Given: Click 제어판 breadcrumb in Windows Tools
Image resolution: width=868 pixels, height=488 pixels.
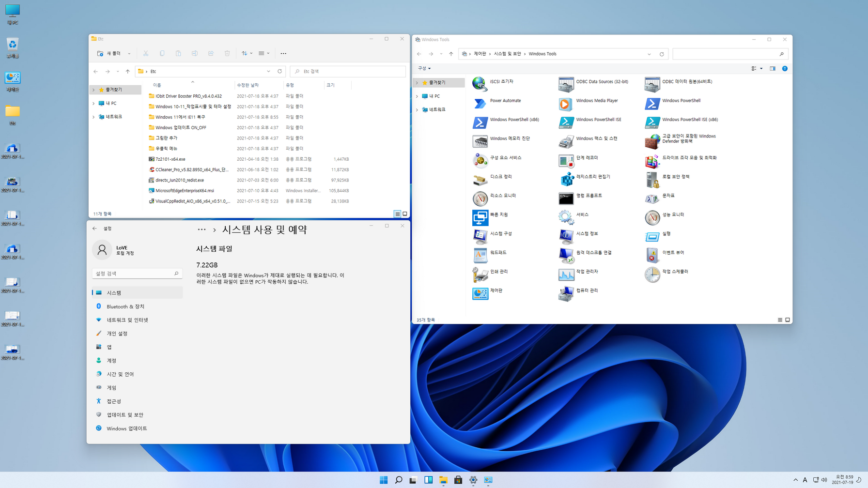Looking at the screenshot, I should 480,54.
